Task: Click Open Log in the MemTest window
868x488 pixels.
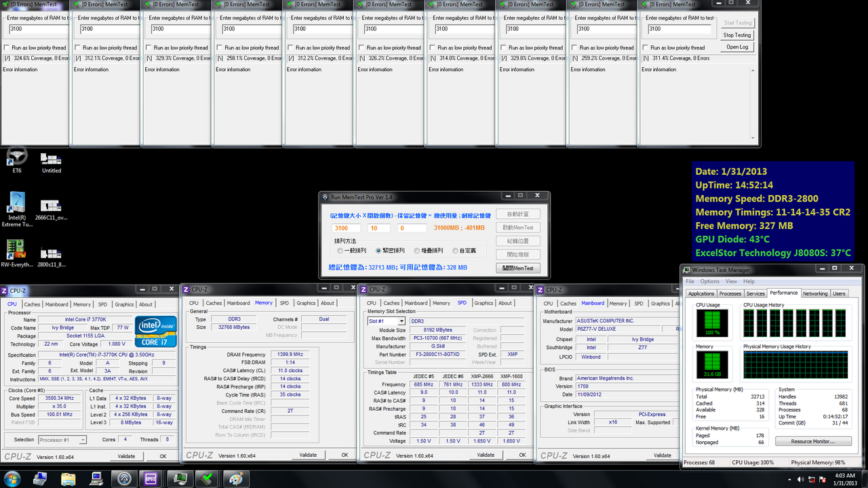Action: coord(737,47)
